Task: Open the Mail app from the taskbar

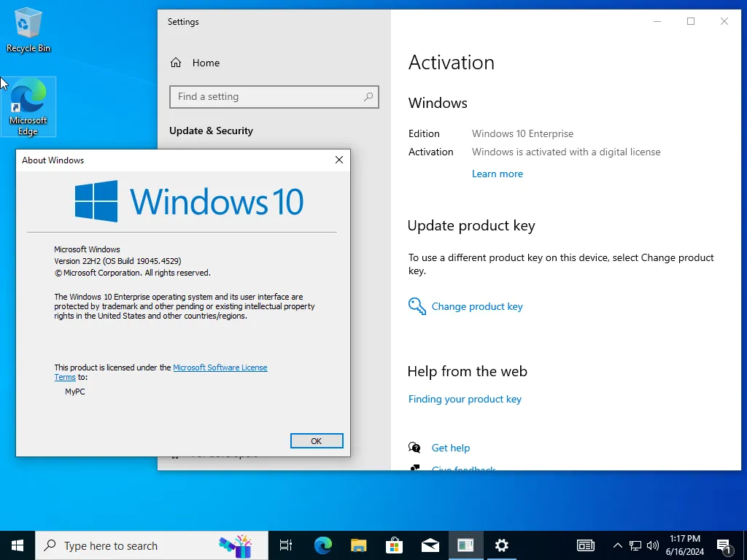Action: pyautogui.click(x=430, y=545)
